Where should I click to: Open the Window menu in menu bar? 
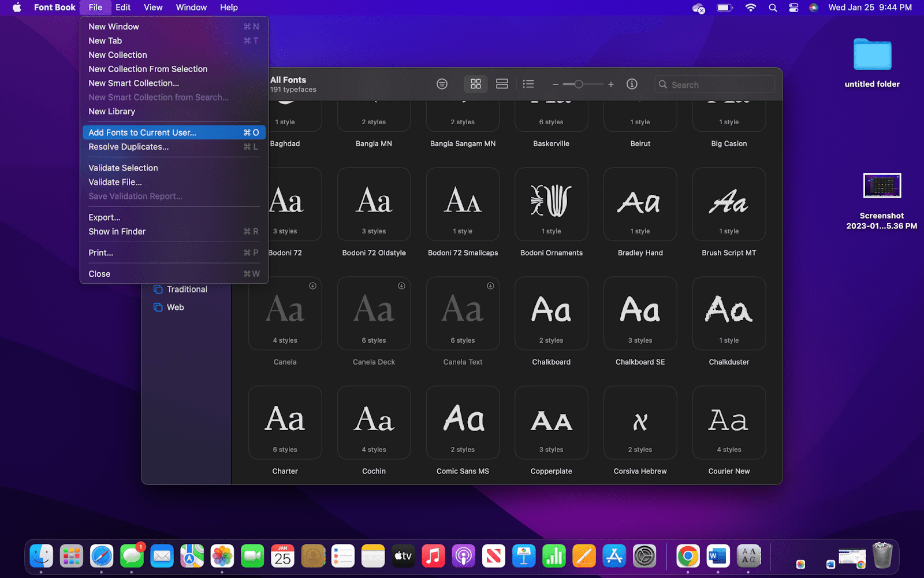click(x=191, y=8)
